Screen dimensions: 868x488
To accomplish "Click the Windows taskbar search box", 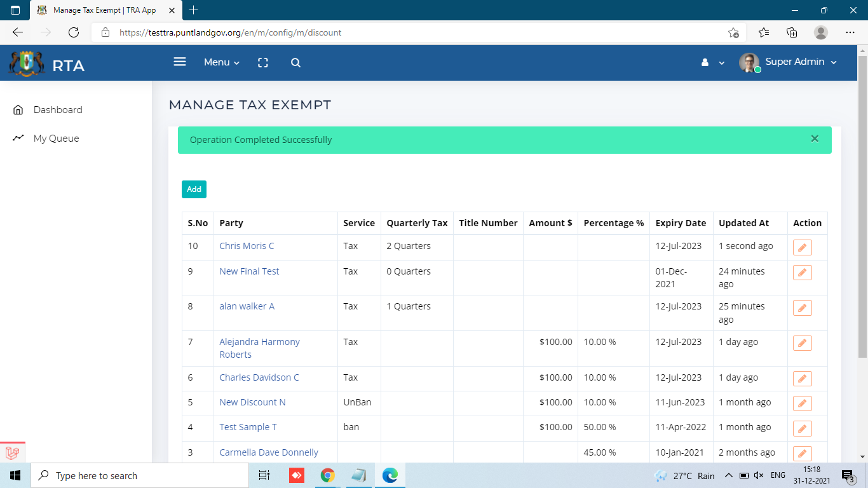I will tap(140, 475).
